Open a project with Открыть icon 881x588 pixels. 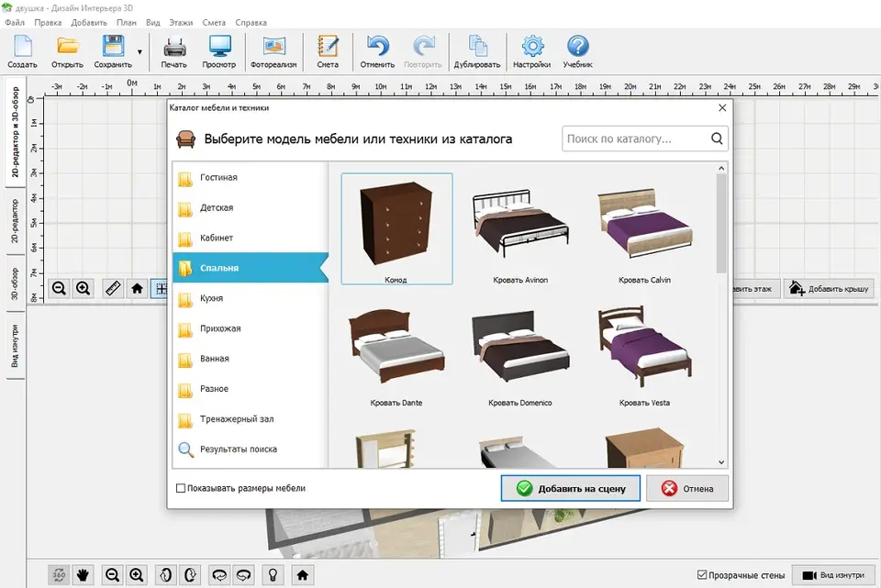(67, 51)
